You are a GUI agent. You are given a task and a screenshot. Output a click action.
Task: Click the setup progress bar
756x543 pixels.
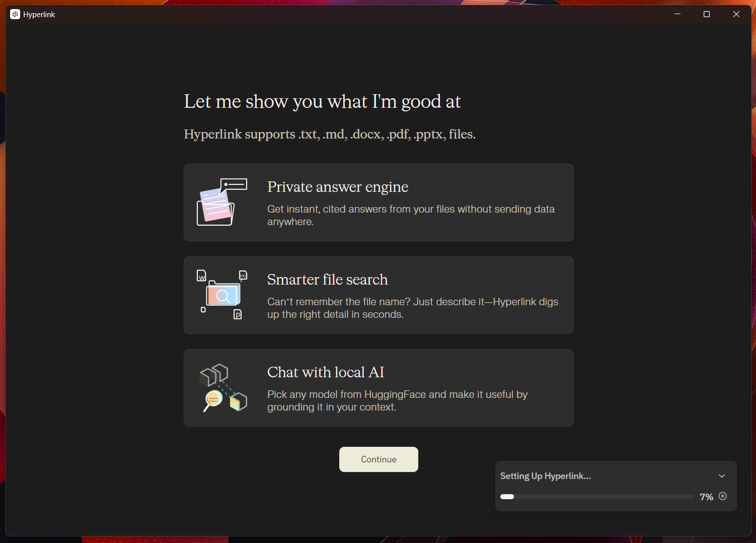tap(597, 497)
